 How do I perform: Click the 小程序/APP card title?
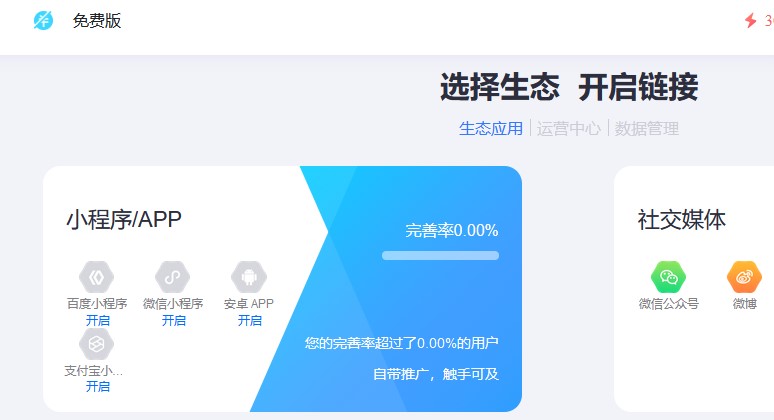click(124, 220)
